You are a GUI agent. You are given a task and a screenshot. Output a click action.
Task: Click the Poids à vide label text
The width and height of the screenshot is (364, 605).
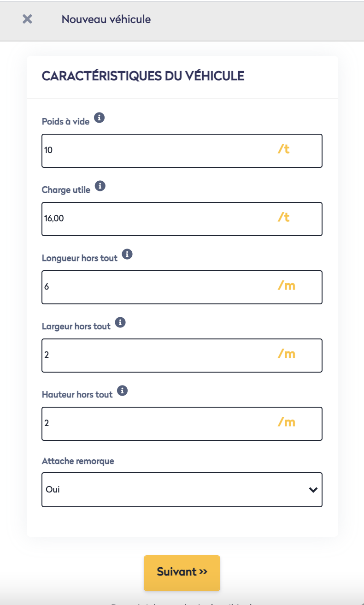click(x=65, y=122)
